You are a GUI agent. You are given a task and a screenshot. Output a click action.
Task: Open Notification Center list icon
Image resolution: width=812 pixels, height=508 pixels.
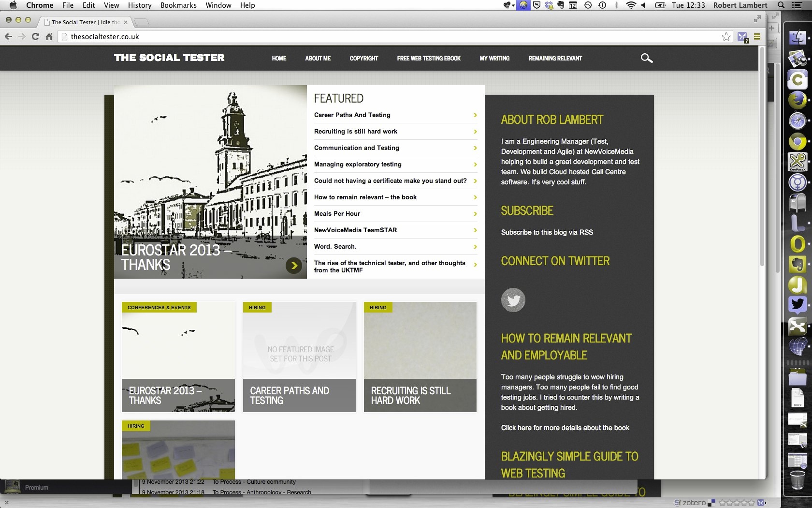click(x=797, y=5)
